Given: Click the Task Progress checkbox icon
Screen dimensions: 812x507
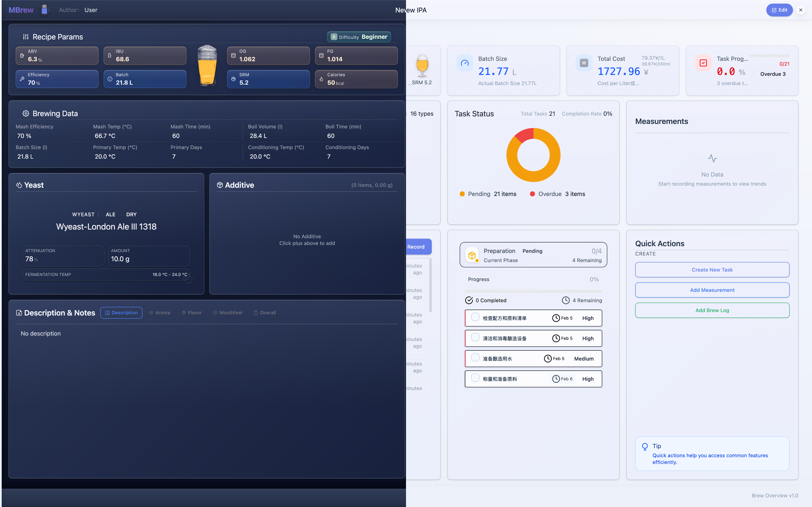Looking at the screenshot, I should [703, 63].
